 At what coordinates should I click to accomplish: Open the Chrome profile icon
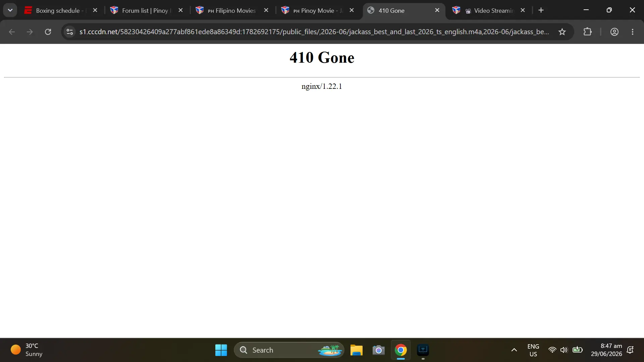(x=614, y=32)
